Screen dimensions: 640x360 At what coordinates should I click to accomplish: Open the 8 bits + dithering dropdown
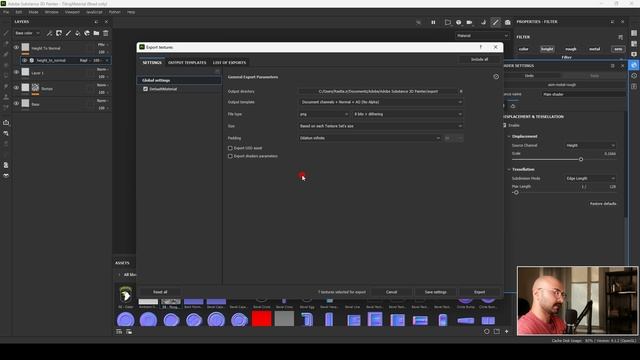[x=408, y=114]
